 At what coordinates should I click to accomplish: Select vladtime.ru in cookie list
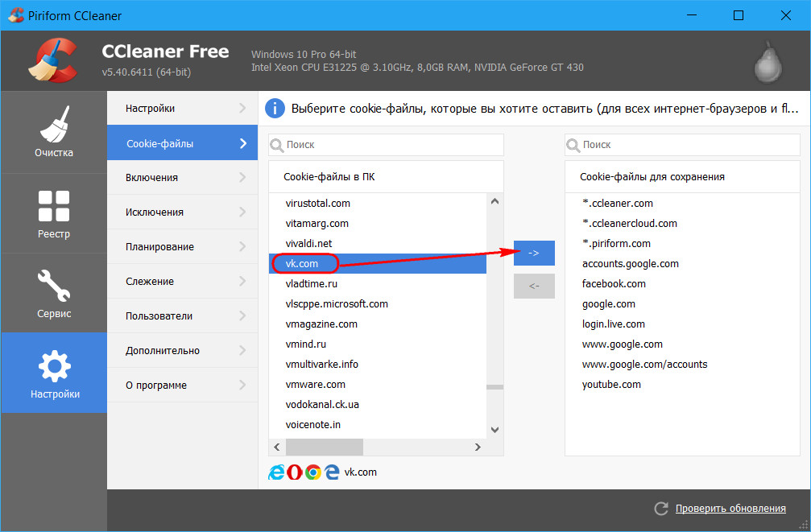click(x=378, y=284)
